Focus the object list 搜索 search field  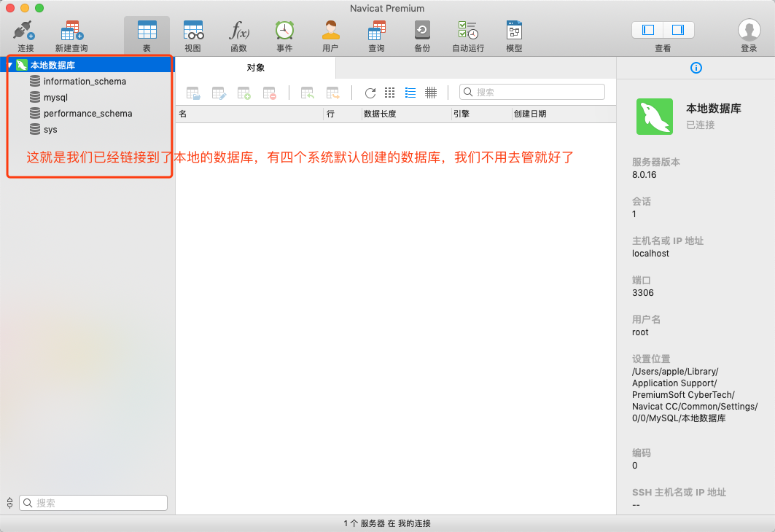point(532,92)
